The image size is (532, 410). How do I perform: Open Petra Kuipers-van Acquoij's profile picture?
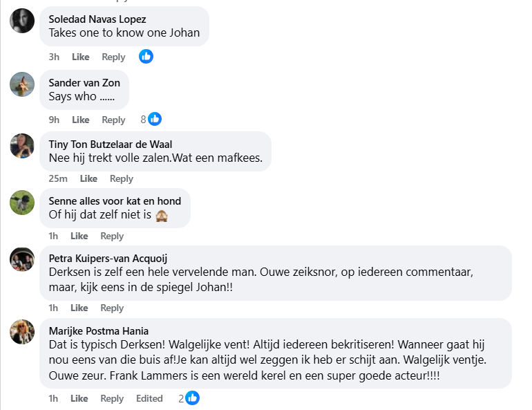22,259
